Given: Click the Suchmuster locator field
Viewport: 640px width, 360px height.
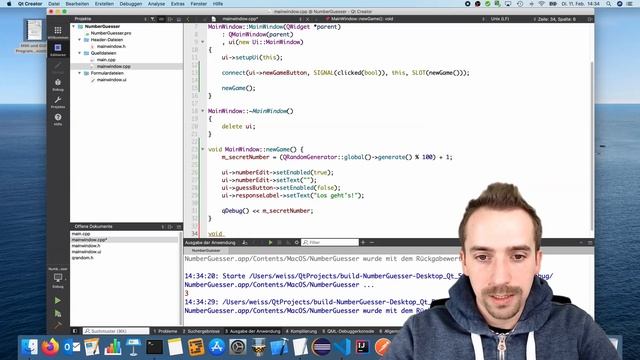Looking at the screenshot, I should click(116, 331).
